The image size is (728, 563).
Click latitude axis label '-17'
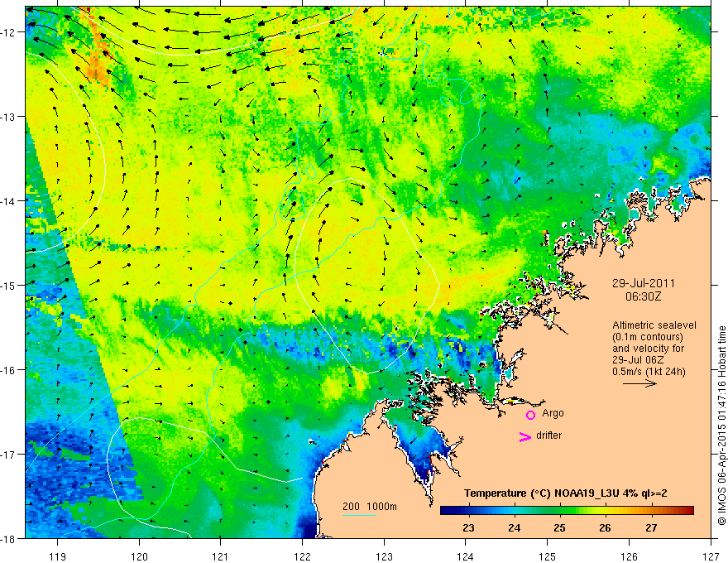(x=9, y=454)
